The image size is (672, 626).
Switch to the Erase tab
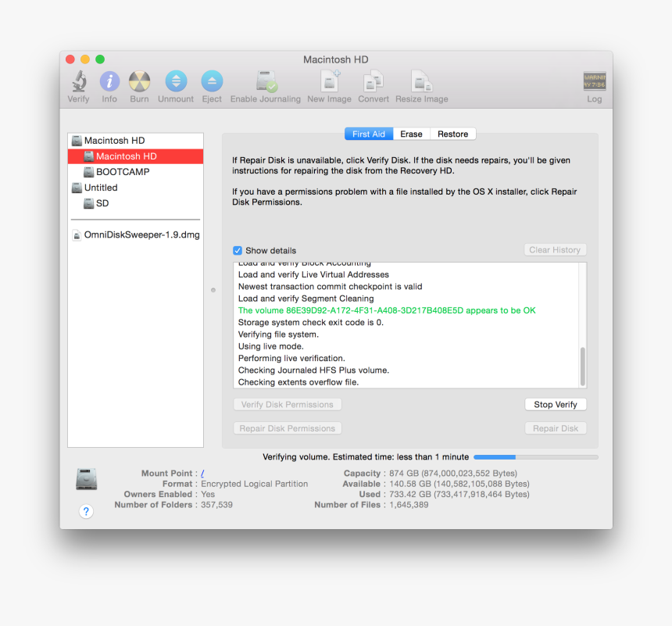[412, 134]
